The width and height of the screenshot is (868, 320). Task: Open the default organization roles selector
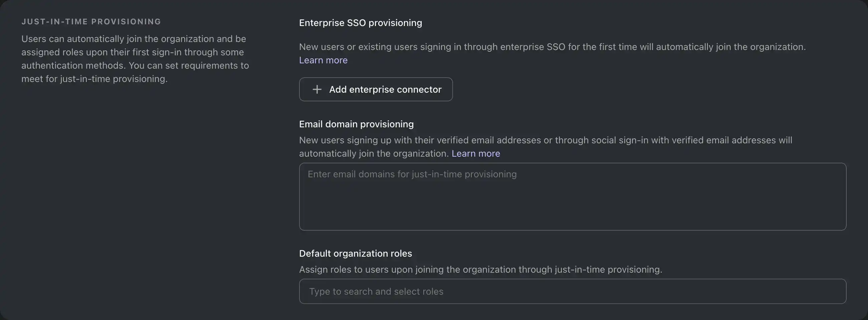pyautogui.click(x=572, y=291)
